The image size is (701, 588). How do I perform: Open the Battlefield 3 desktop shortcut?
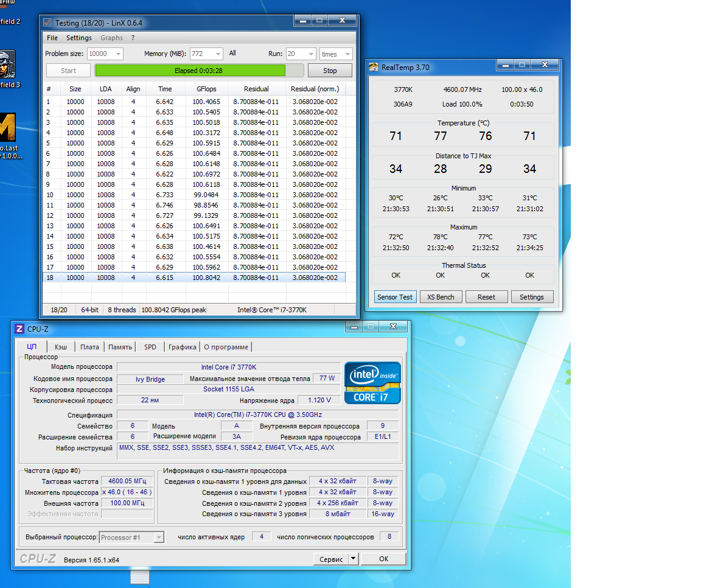(7, 64)
